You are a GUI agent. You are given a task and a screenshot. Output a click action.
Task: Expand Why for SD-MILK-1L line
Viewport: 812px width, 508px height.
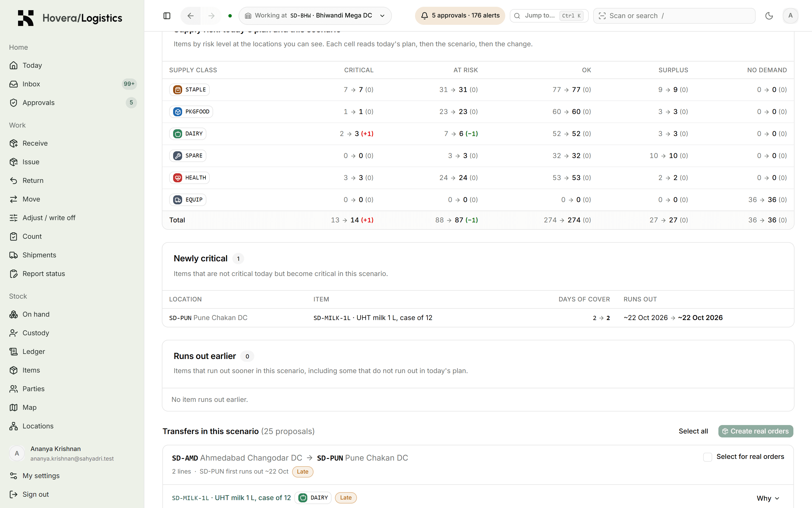(768, 498)
